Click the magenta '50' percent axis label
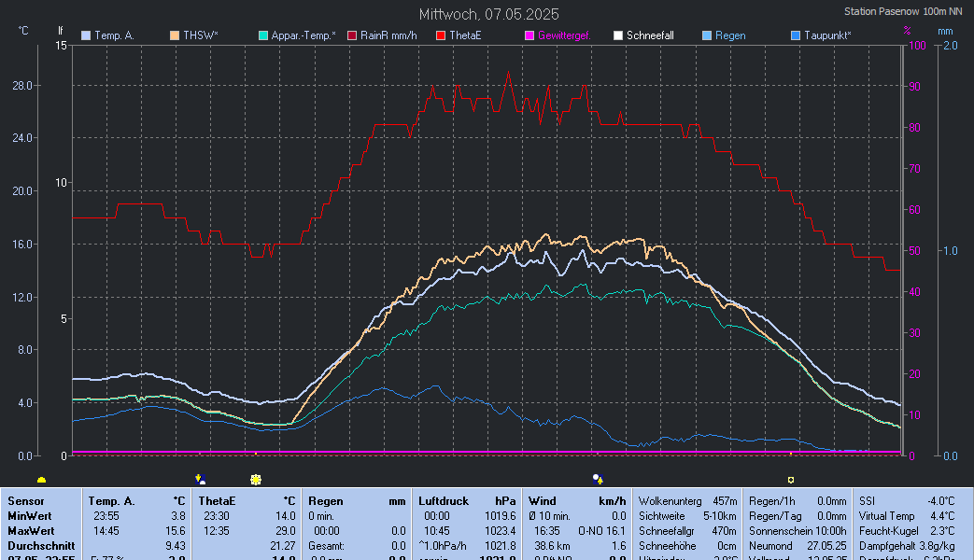Screen dimensions: 974x560 (x=914, y=251)
